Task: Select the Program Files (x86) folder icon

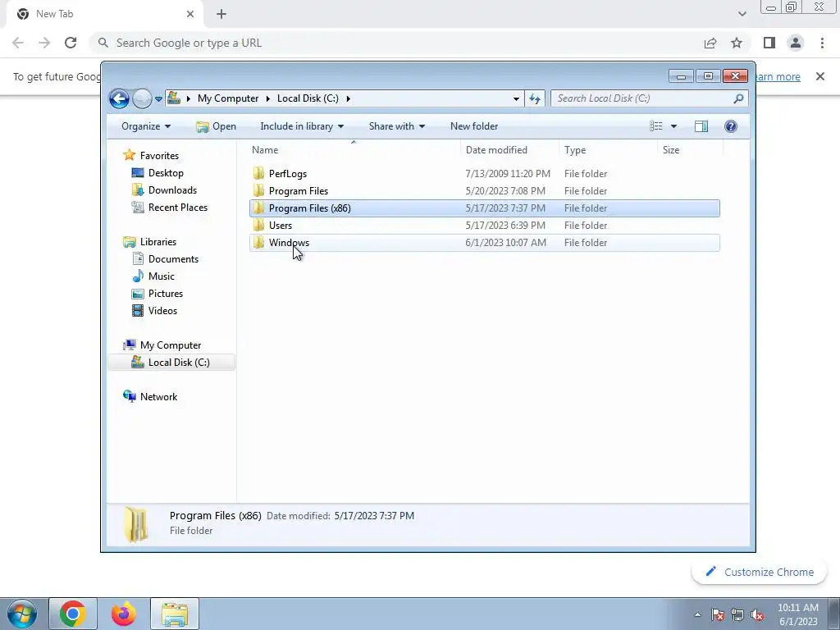Action: coord(258,208)
